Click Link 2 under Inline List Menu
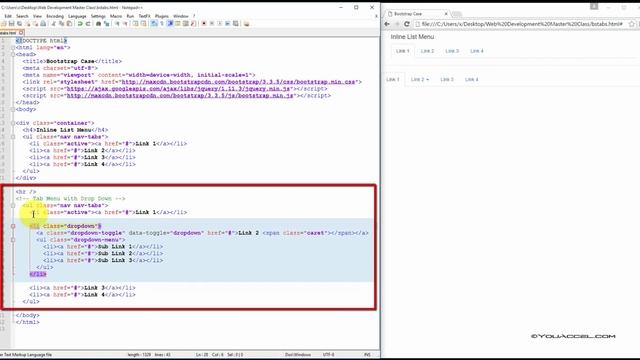 [427, 51]
